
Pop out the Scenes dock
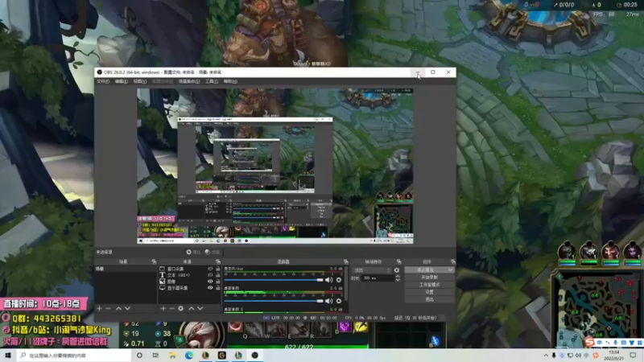tap(154, 261)
